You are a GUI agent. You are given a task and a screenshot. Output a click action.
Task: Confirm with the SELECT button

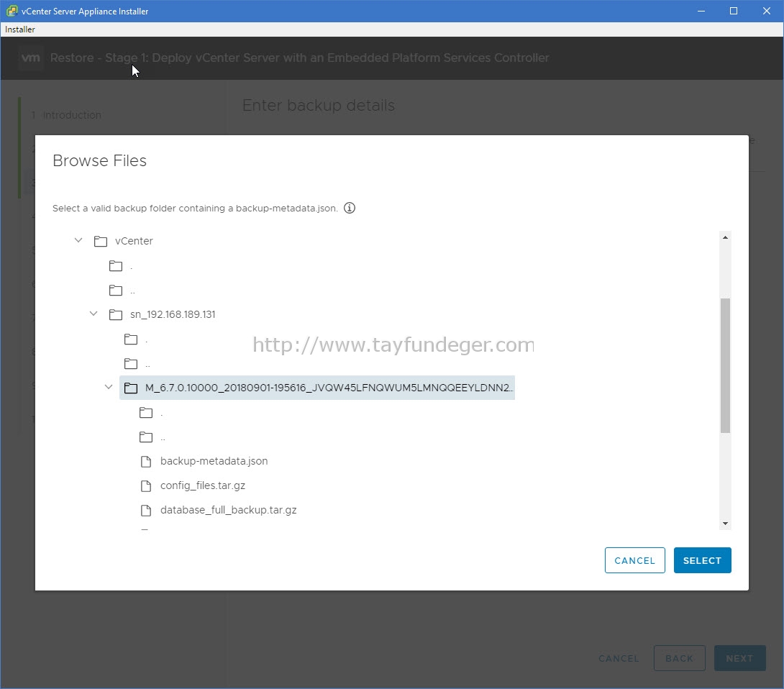tap(703, 560)
